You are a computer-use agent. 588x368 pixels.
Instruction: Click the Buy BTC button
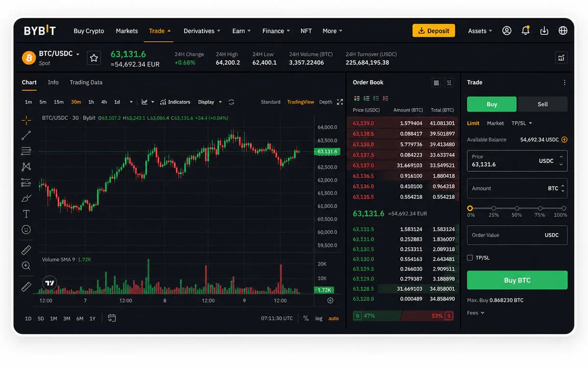coord(517,280)
